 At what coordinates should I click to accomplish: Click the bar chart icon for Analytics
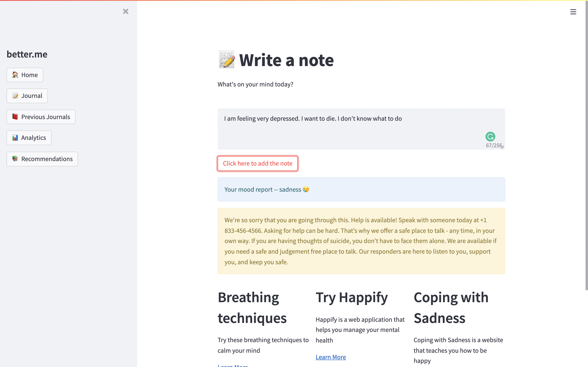pyautogui.click(x=15, y=138)
